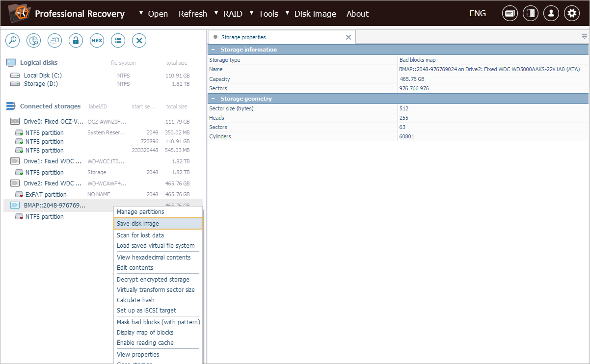590x364 pixels.
Task: Click the Connected storages section header
Action: click(x=50, y=106)
